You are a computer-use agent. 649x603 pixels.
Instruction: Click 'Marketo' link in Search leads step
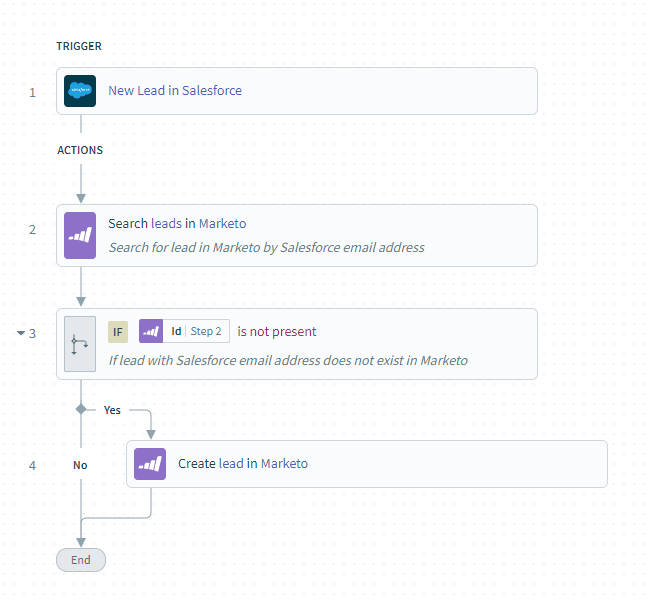coord(222,223)
